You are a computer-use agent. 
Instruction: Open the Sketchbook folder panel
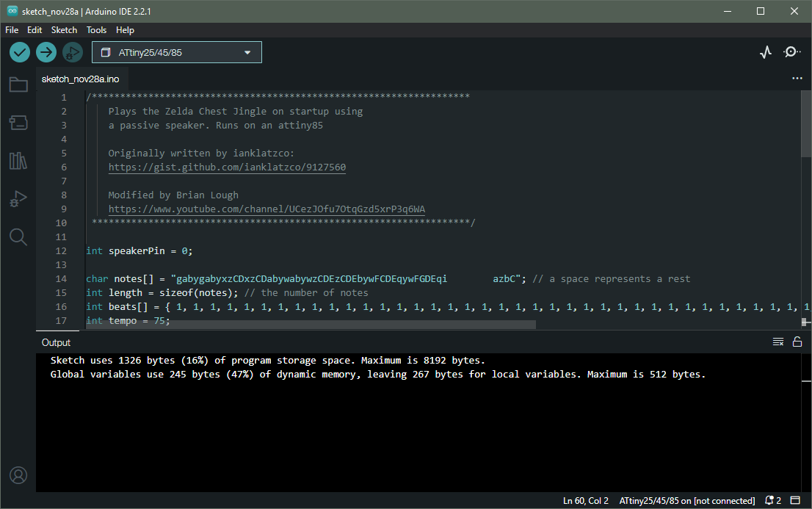(18, 84)
